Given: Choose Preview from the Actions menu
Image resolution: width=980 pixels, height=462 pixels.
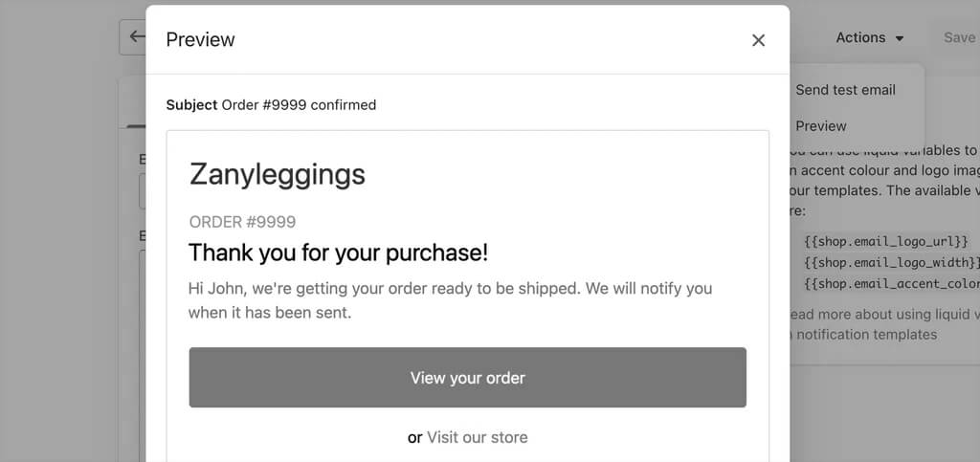Looking at the screenshot, I should [820, 126].
